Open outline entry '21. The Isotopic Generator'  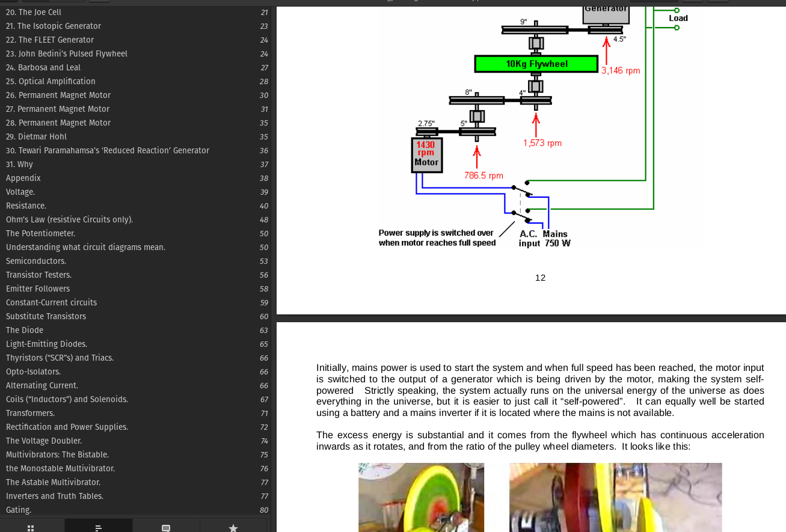coord(54,26)
